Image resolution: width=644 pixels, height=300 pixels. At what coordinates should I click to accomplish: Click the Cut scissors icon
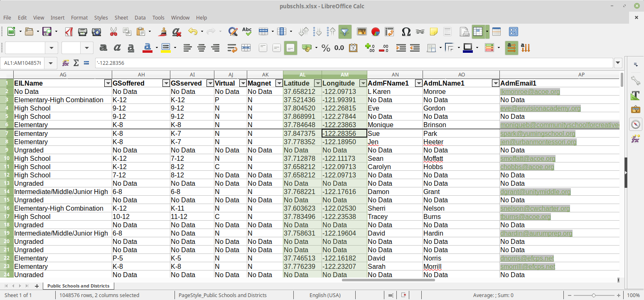pyautogui.click(x=113, y=32)
